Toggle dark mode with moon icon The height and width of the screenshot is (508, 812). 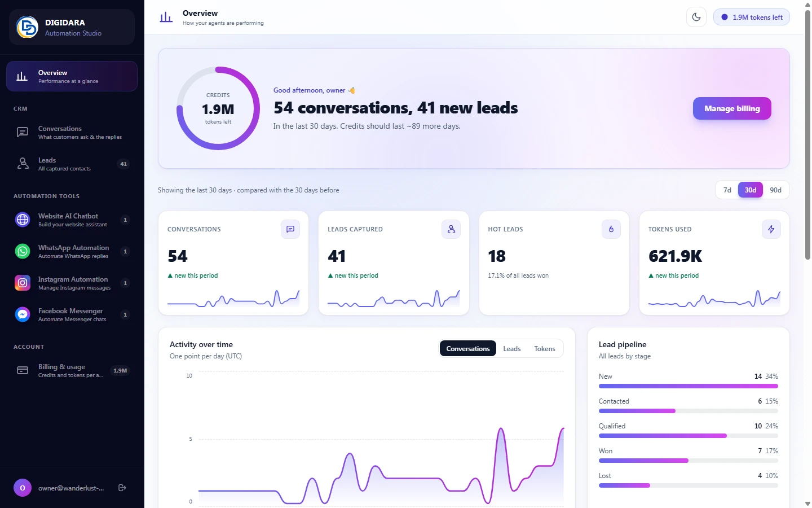(x=696, y=17)
